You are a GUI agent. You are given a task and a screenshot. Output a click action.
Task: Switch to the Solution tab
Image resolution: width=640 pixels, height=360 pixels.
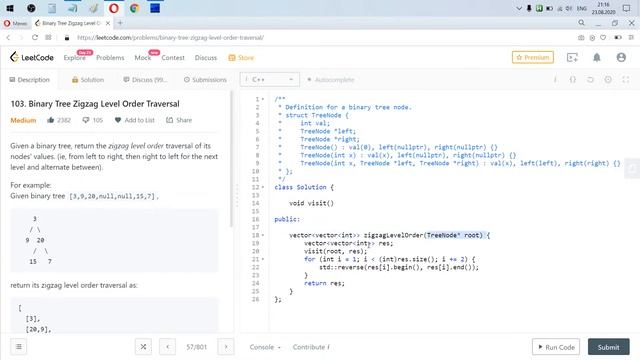click(88, 80)
